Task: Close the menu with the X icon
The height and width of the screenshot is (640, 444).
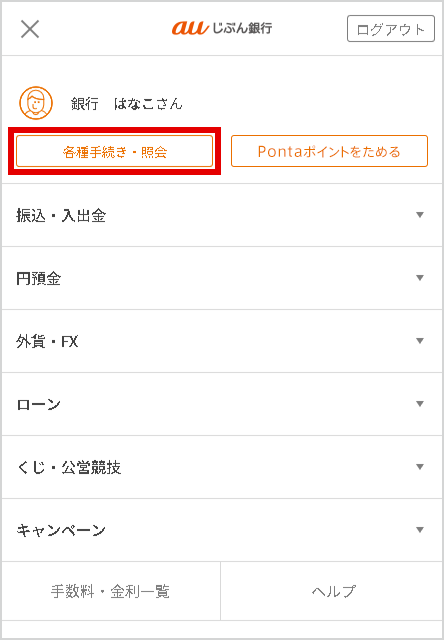Action: pyautogui.click(x=30, y=29)
